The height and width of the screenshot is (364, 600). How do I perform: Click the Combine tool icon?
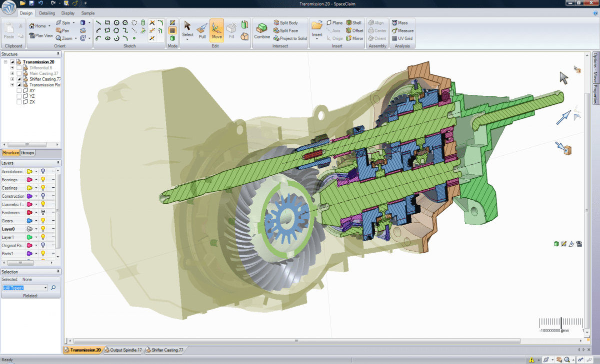click(262, 30)
